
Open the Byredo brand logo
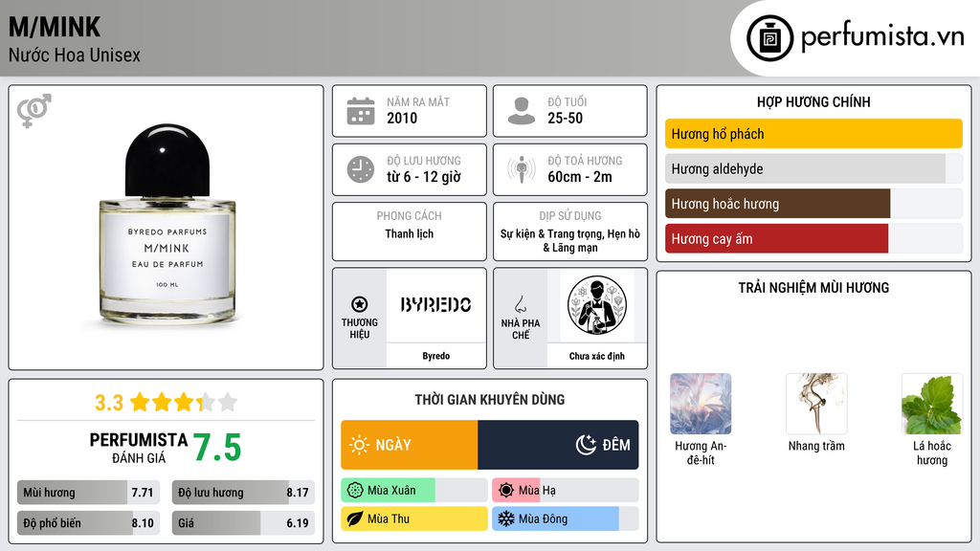pyautogui.click(x=435, y=305)
